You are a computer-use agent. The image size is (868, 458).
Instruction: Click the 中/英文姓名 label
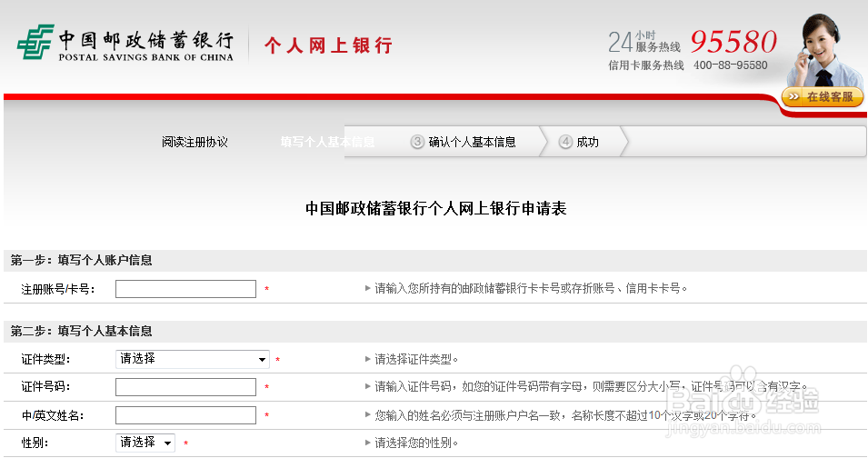[x=53, y=415]
